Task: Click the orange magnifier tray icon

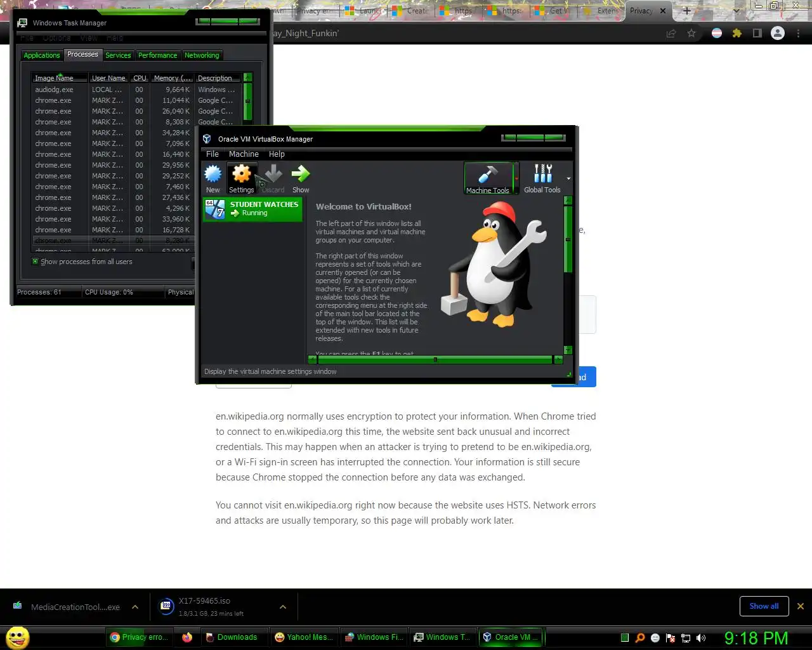Action: (x=640, y=638)
